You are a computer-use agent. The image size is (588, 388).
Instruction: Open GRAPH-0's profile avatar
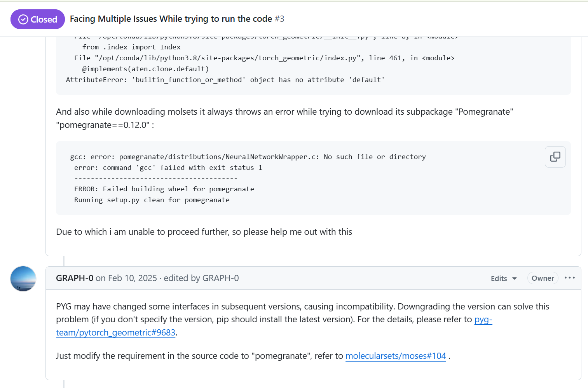coord(23,279)
